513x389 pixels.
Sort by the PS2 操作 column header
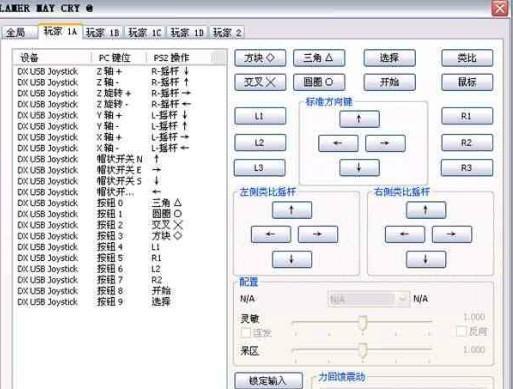pos(179,58)
